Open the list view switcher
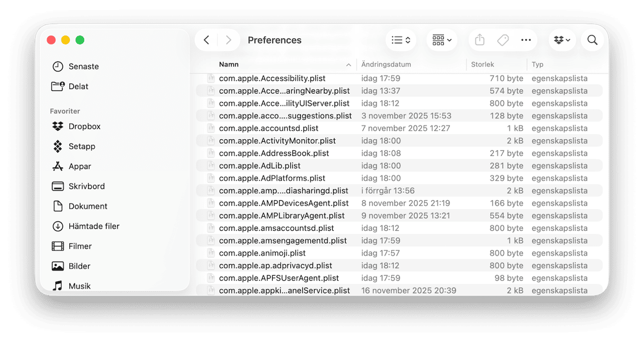Viewport: 644px width, 342px height. tap(401, 40)
